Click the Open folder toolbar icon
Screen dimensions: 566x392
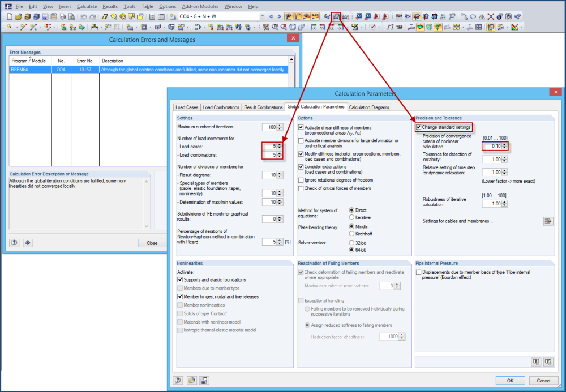tap(19, 16)
